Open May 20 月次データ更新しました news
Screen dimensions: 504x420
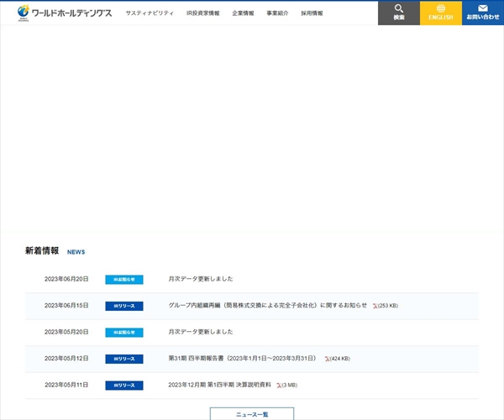tap(201, 332)
